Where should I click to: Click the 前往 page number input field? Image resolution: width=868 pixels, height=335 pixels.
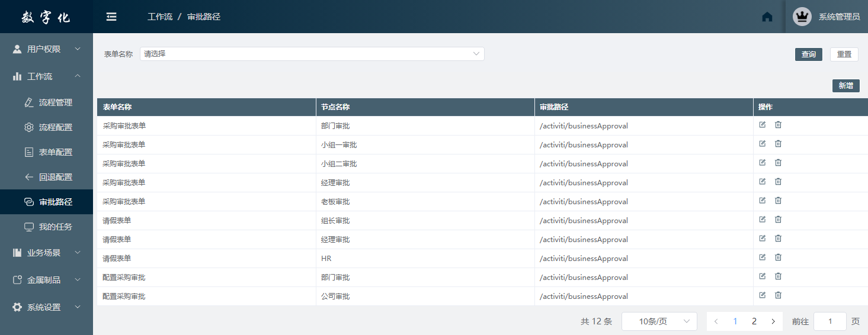829,321
